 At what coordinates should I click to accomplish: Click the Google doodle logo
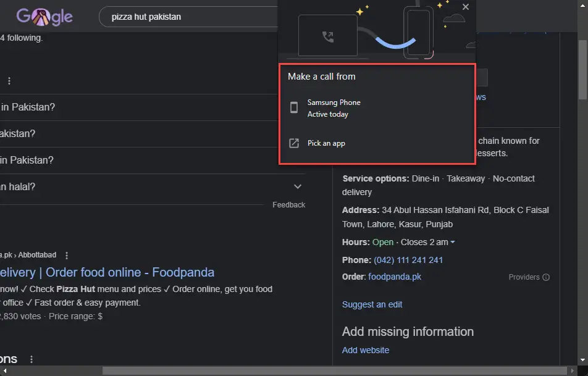coord(44,17)
